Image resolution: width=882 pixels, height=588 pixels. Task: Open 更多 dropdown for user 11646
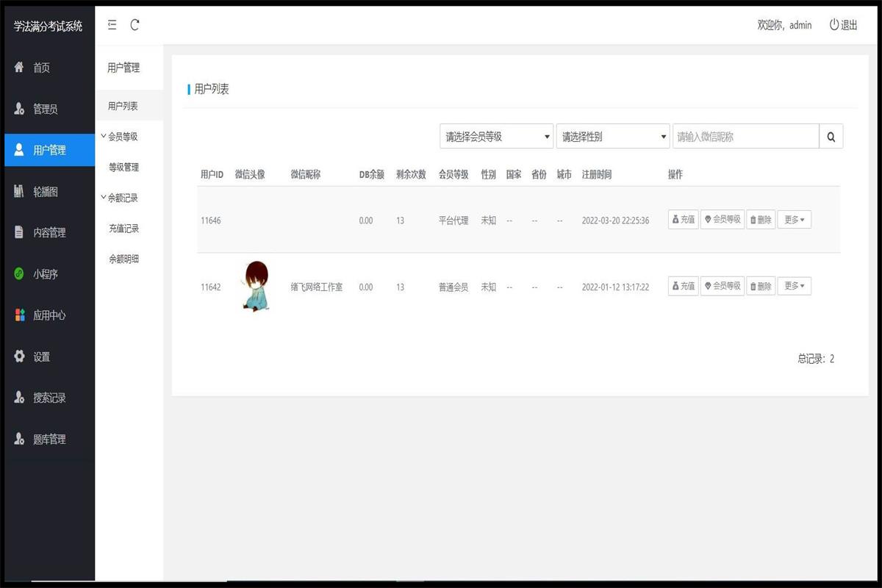coord(794,220)
